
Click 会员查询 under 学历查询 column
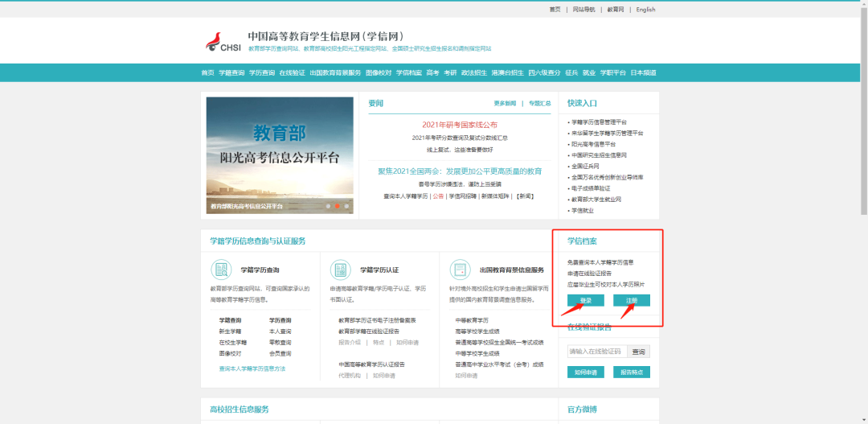[x=280, y=354]
